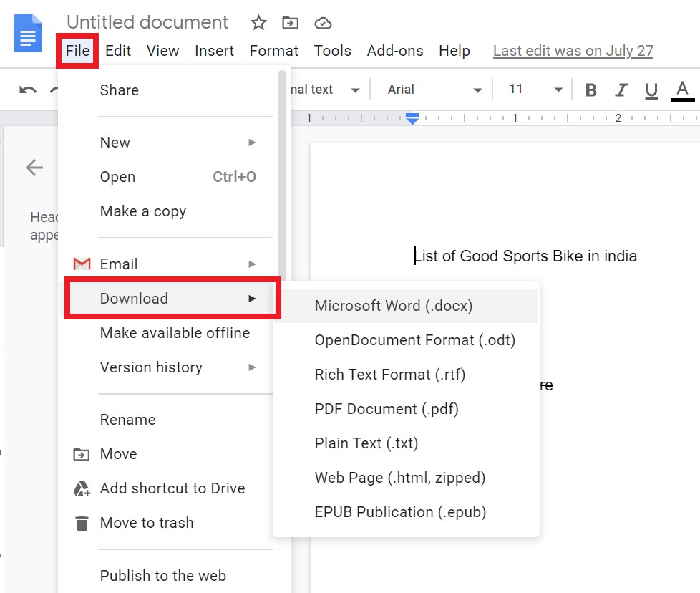Screen dimensions: 700x593
Task: Expand the Version history submenu
Action: pyautogui.click(x=178, y=367)
